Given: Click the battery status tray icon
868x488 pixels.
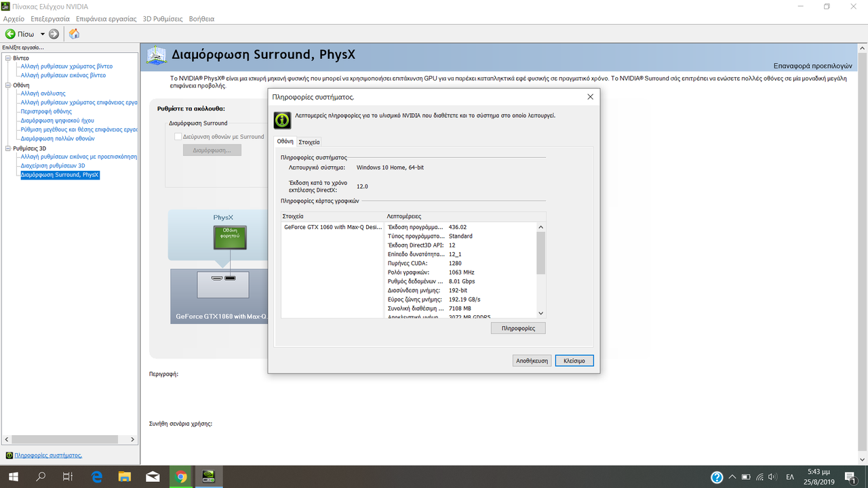Looking at the screenshot, I should tap(747, 477).
